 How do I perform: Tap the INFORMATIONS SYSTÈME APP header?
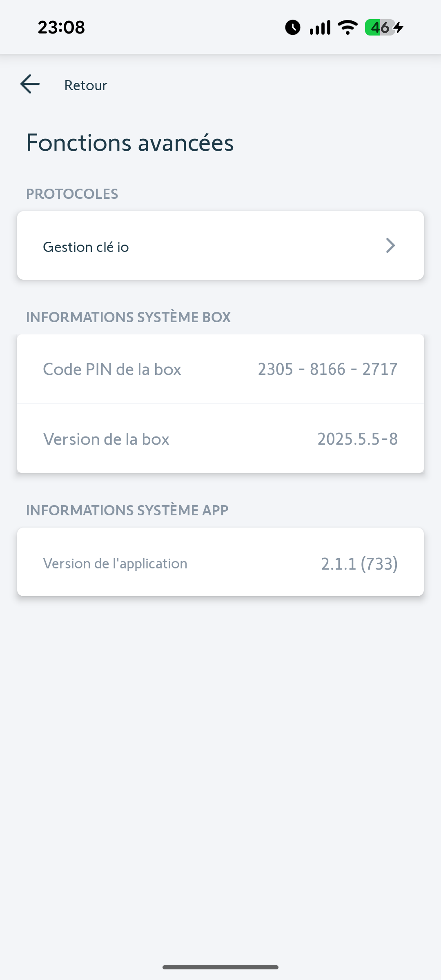tap(127, 510)
